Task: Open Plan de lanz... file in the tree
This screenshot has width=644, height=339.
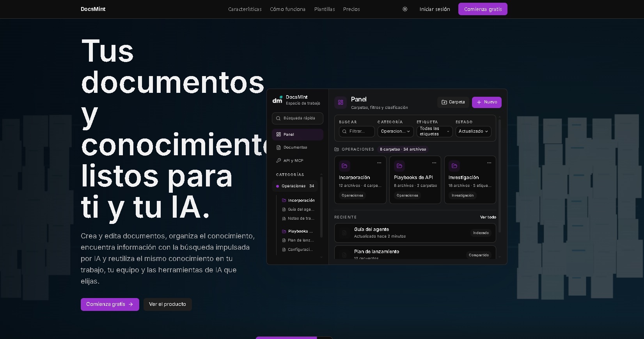Action: click(298, 240)
